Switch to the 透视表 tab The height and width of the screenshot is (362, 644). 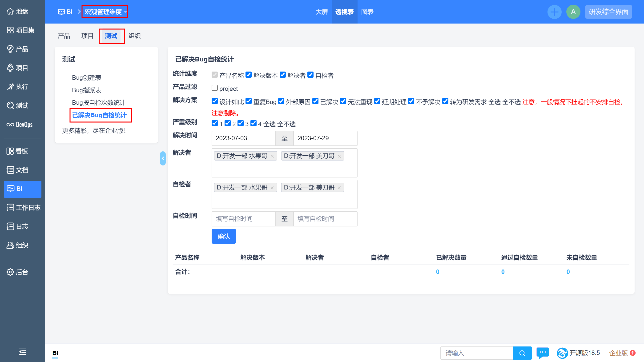point(344,12)
